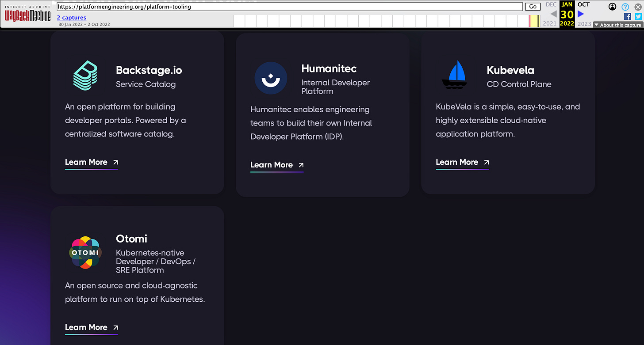Click Humanitec arrow icon beside Learn More
The image size is (644, 345).
click(x=301, y=165)
